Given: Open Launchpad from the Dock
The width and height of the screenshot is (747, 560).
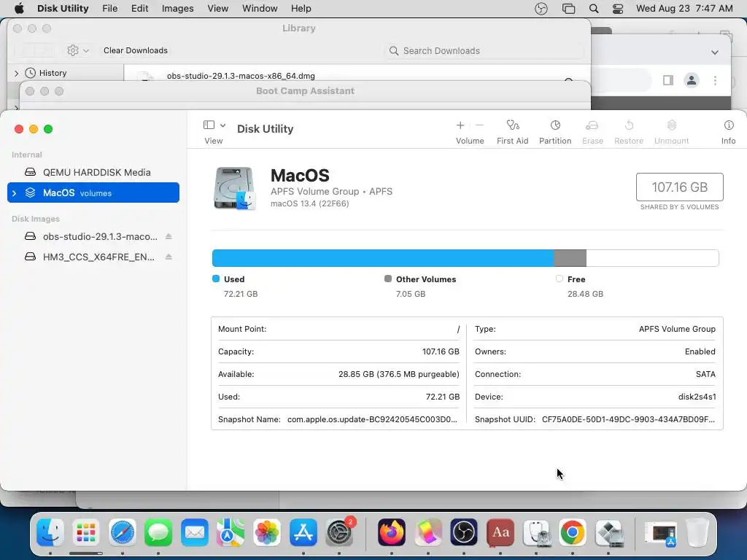Looking at the screenshot, I should 86,532.
